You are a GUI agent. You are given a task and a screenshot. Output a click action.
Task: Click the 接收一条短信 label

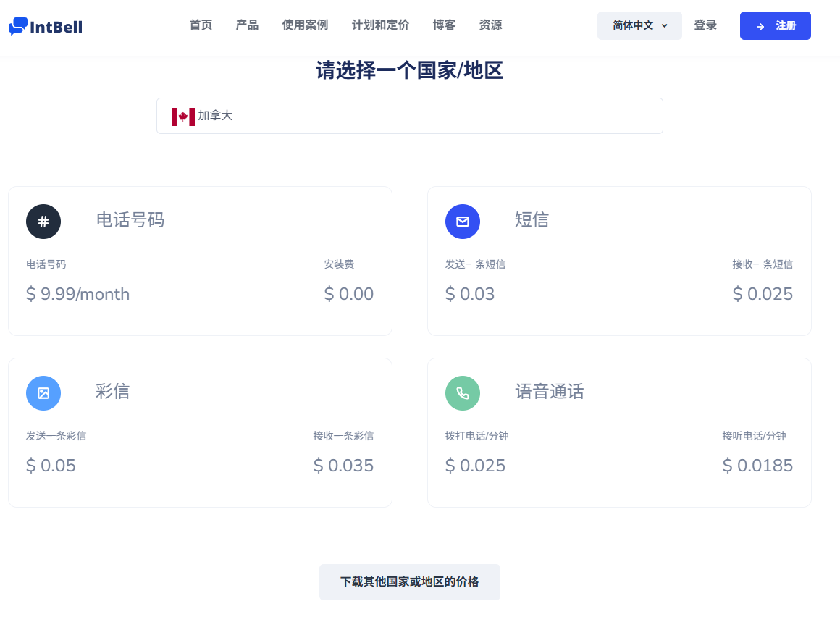coord(763,264)
